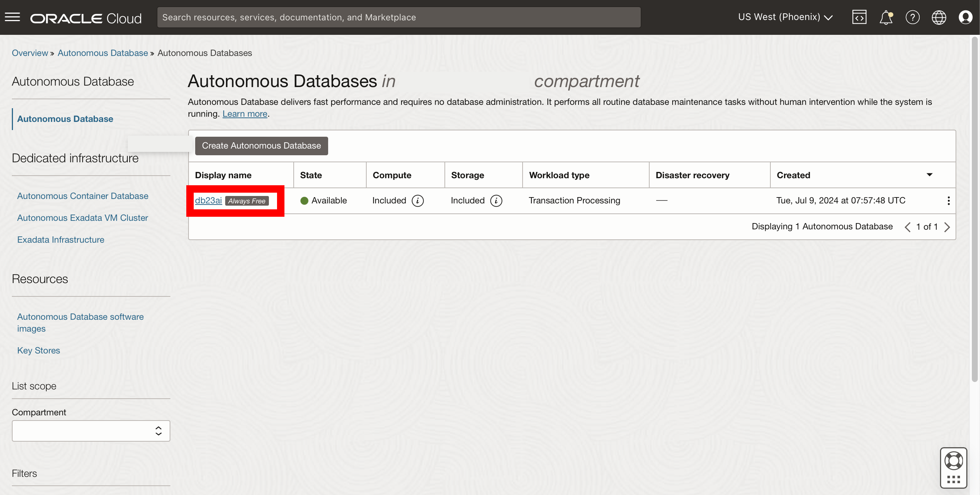Open actions kebab menu for db23ai row
The height and width of the screenshot is (495, 980).
[949, 200]
